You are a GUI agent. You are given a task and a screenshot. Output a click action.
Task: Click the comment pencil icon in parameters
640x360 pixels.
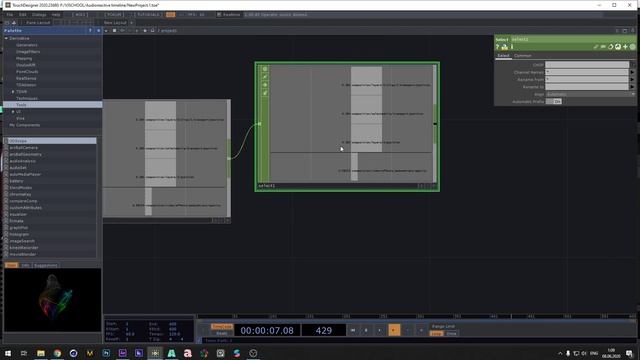[x=596, y=47]
